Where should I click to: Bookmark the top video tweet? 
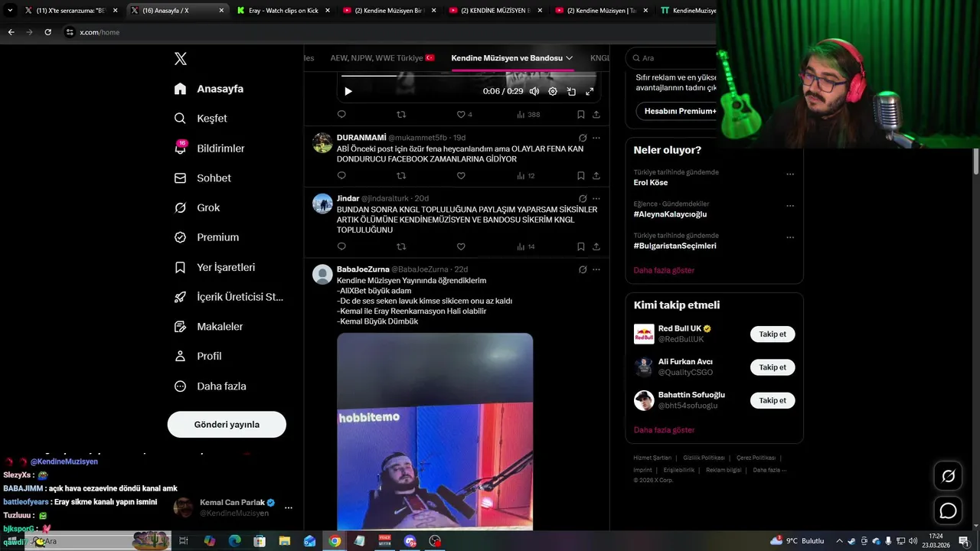click(x=581, y=115)
